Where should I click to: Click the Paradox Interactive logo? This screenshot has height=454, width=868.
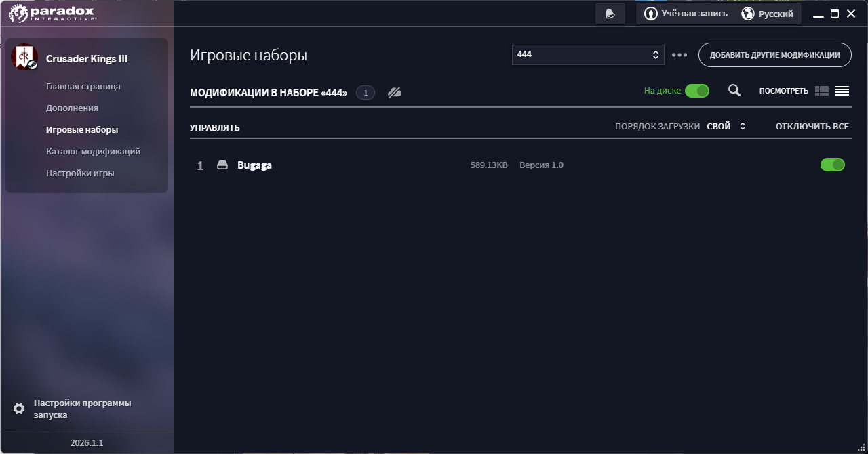click(52, 13)
